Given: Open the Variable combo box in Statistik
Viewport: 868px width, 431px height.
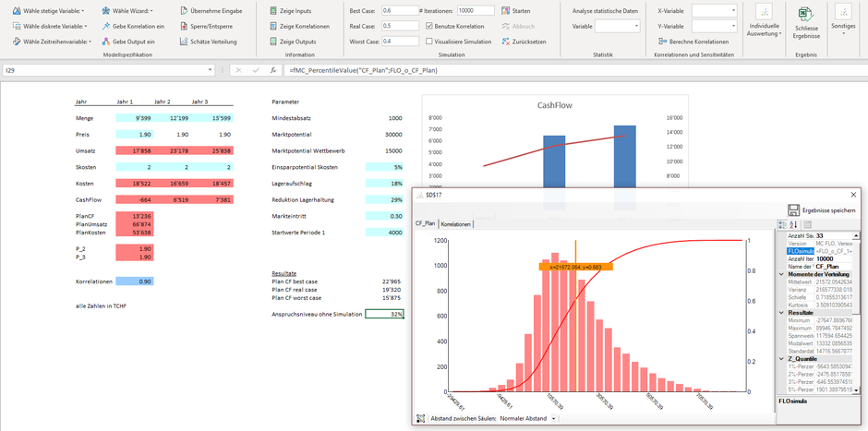Looking at the screenshot, I should (x=618, y=26).
